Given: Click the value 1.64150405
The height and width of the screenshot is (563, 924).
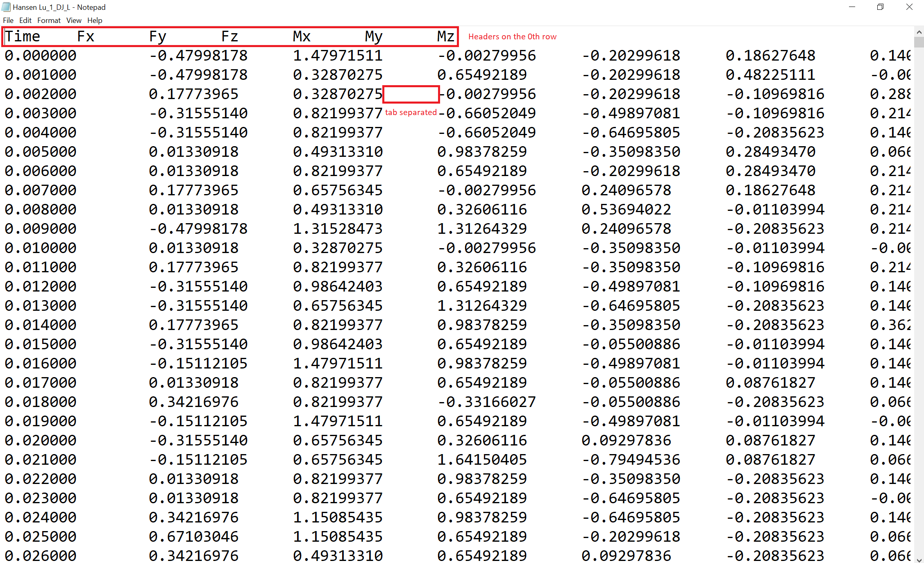Looking at the screenshot, I should pos(482,460).
